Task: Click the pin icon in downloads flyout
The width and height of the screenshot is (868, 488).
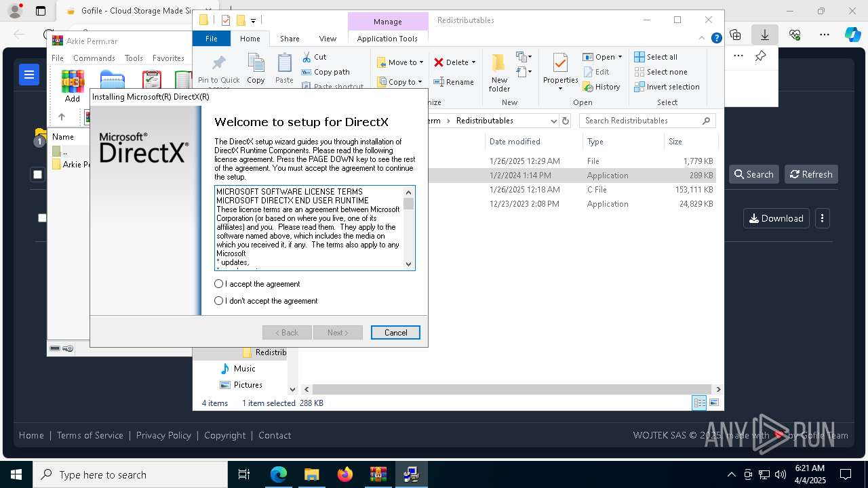Action: click(x=761, y=56)
